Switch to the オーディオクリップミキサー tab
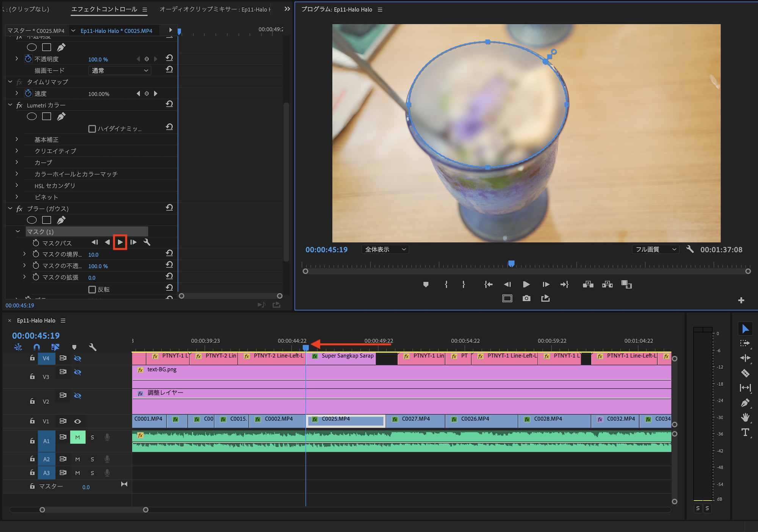Screen dimensions: 758x532 215,9
